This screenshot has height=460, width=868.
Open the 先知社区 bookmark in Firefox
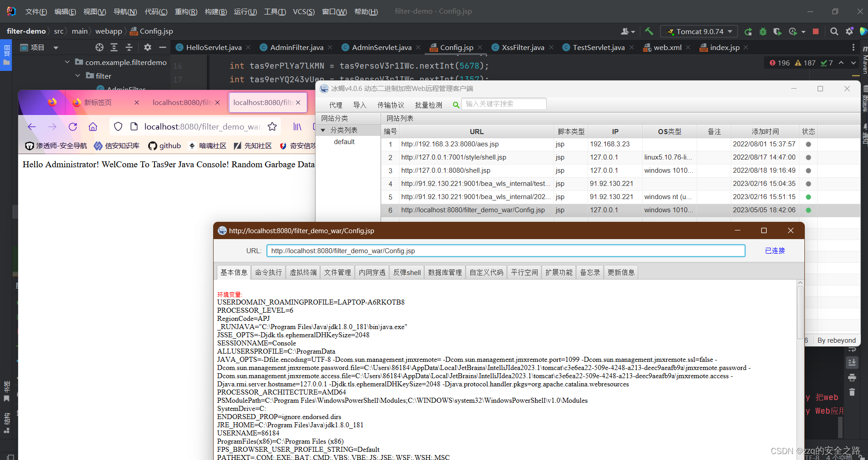tap(253, 145)
